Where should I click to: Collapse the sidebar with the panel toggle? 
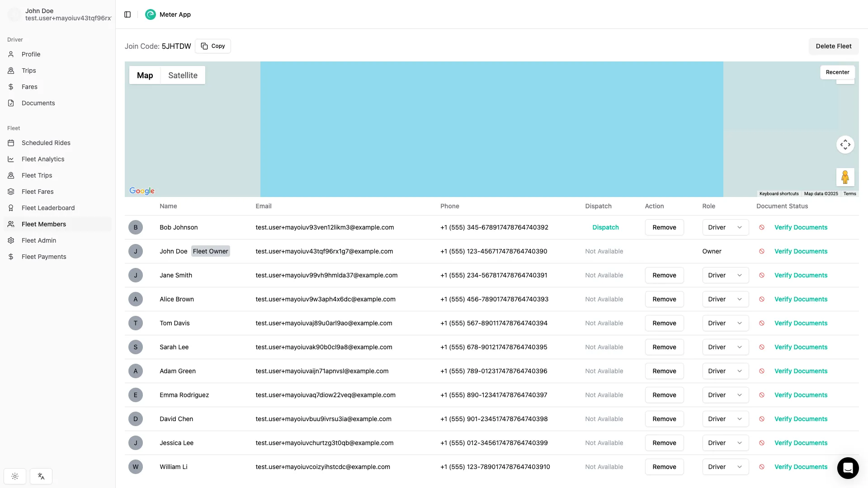coord(127,14)
